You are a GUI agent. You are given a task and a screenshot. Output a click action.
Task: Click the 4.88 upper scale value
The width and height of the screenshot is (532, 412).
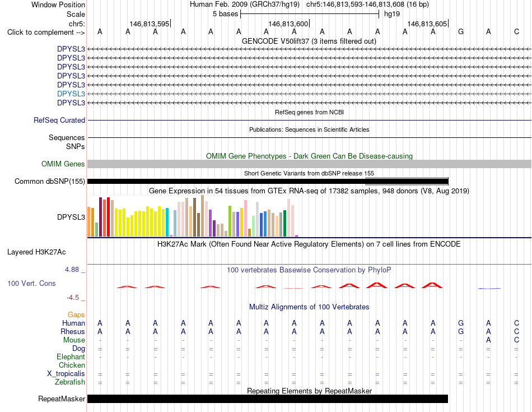click(72, 270)
